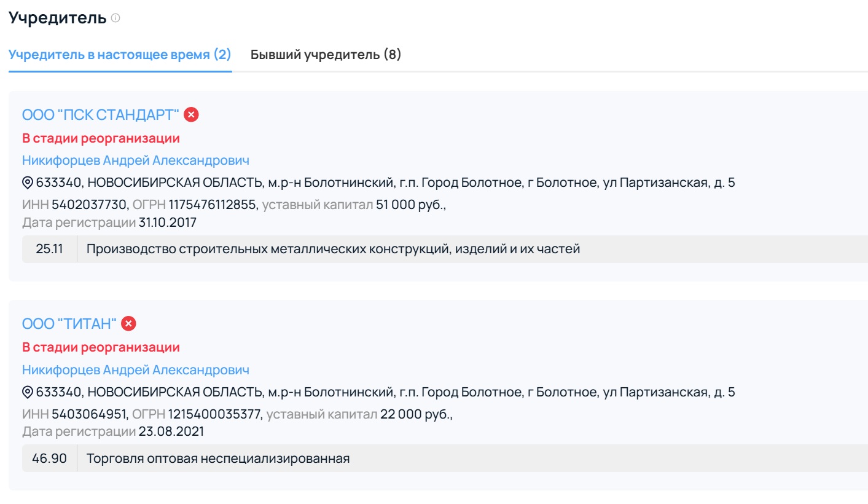
Task: Click ИНН number 5402037730
Action: (90, 205)
